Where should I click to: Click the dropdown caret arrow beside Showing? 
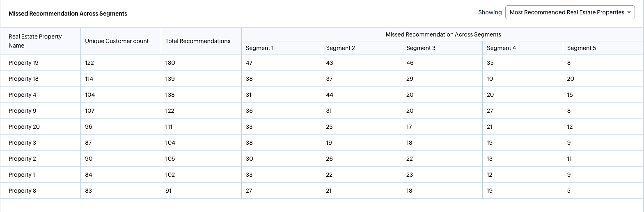click(629, 13)
